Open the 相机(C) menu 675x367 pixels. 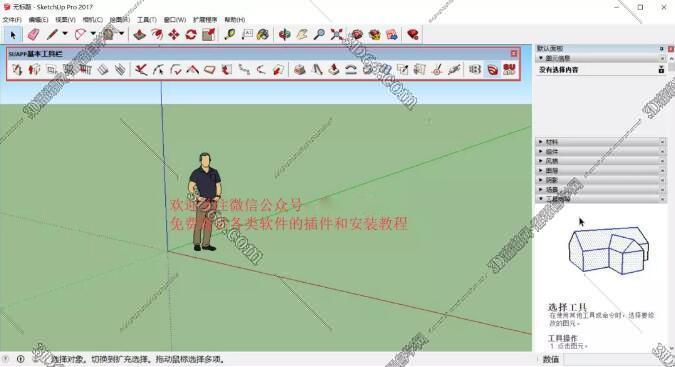[x=93, y=20]
